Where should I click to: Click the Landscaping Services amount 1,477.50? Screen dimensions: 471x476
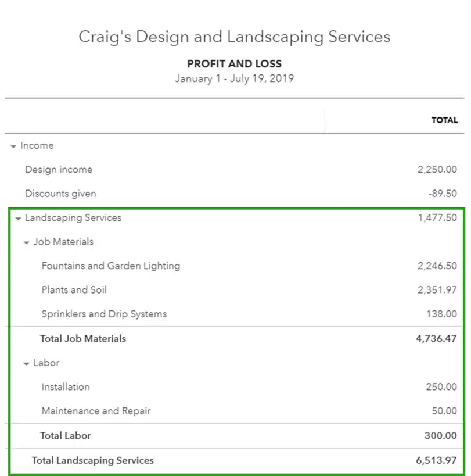click(x=437, y=218)
